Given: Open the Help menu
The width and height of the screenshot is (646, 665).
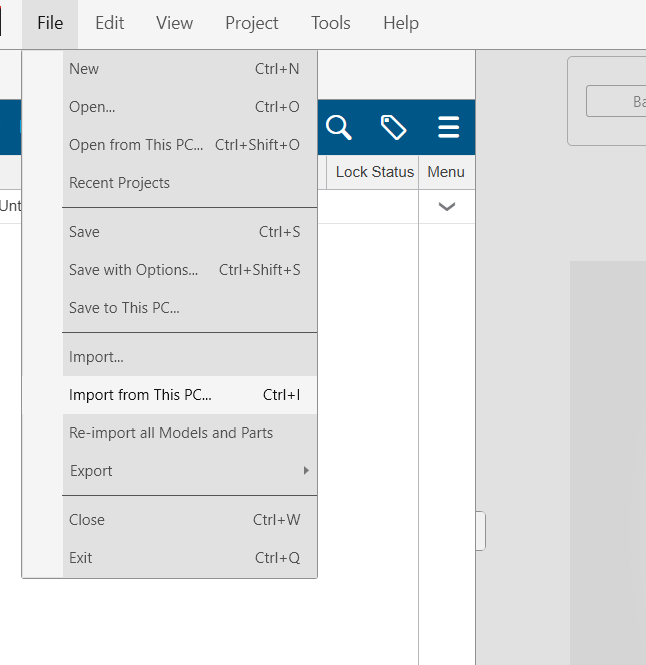Looking at the screenshot, I should coord(401,23).
